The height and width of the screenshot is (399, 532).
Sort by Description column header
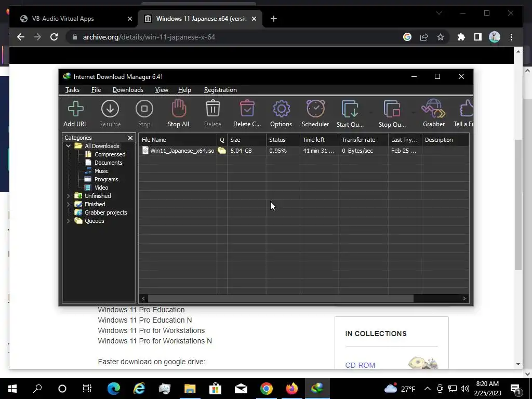click(445, 140)
